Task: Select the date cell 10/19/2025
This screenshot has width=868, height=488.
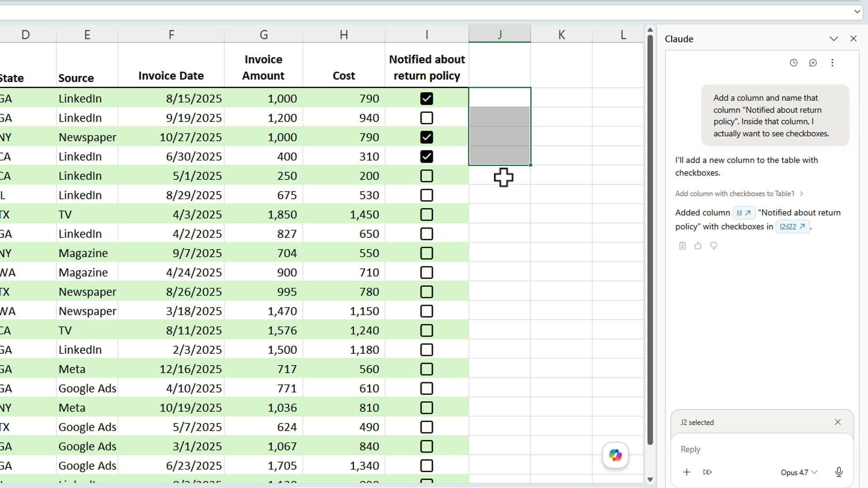Action: [171, 408]
